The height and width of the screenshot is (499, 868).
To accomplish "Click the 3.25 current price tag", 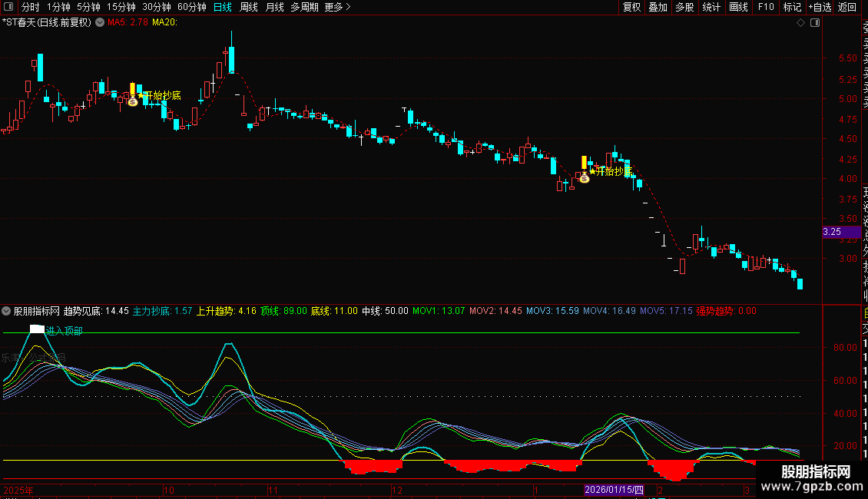I will click(841, 232).
